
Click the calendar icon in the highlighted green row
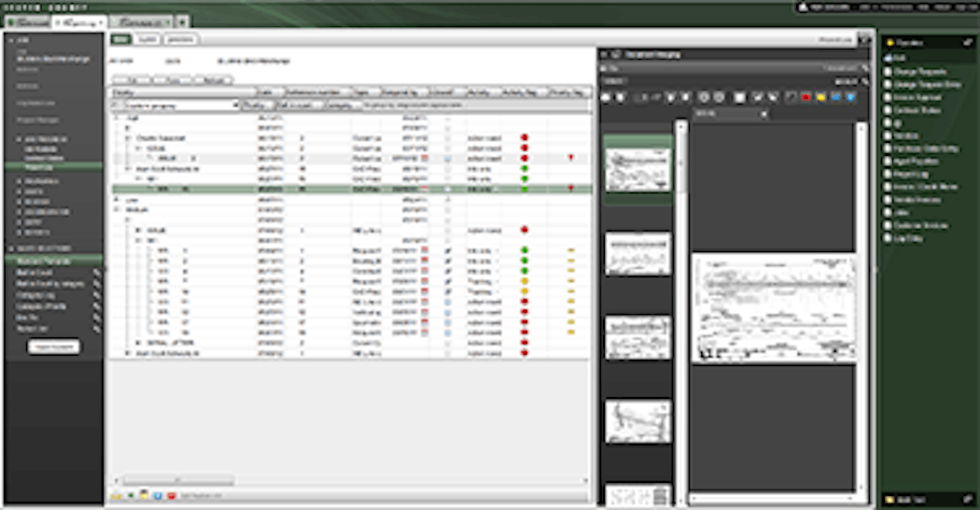[426, 188]
